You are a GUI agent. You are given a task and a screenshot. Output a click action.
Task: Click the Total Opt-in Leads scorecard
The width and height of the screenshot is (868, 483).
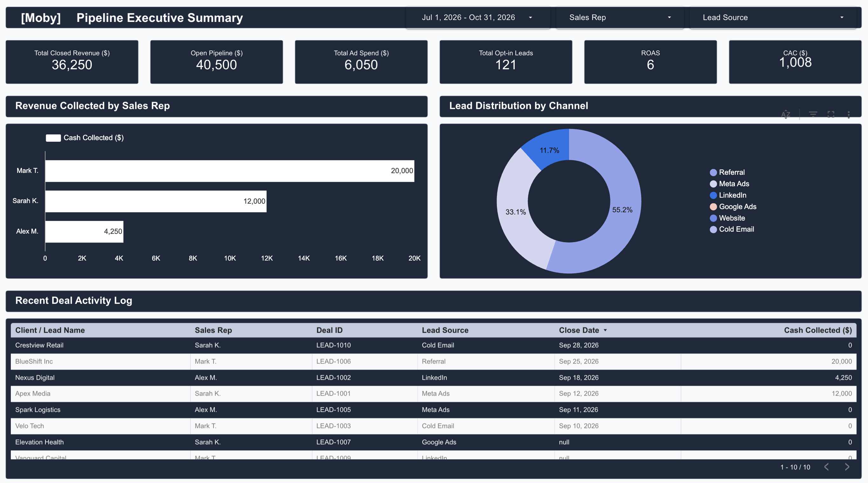(x=506, y=62)
